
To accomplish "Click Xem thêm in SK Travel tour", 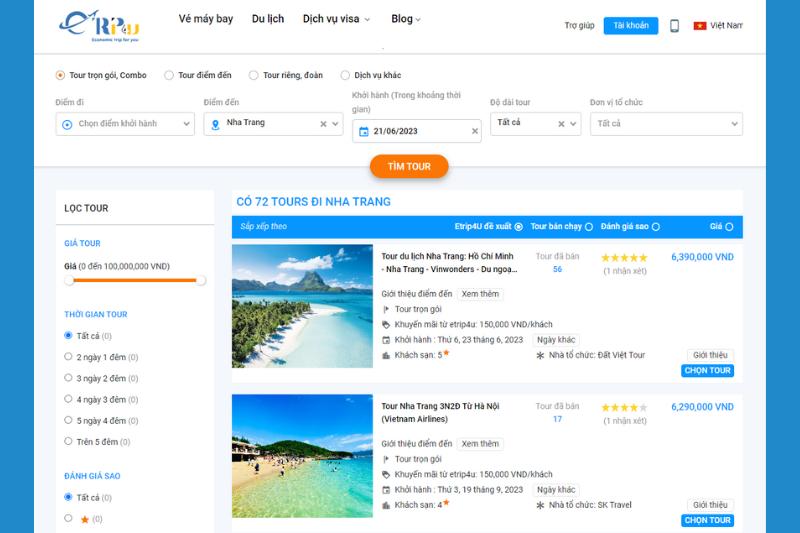I will pos(480,444).
